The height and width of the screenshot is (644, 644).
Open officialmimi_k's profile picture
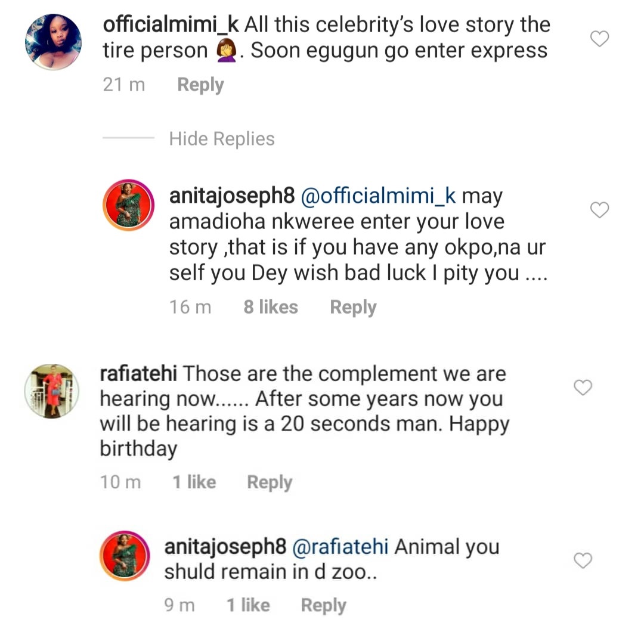[x=53, y=42]
